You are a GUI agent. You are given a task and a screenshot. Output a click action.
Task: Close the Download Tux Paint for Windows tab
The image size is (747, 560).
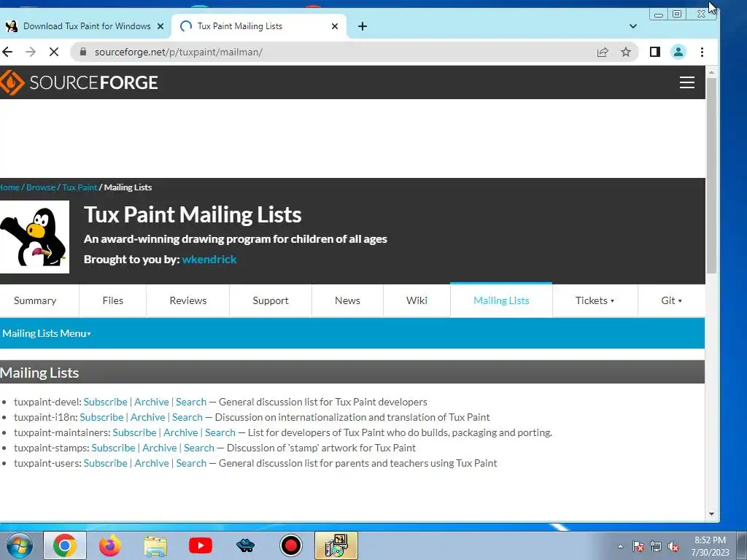click(160, 26)
